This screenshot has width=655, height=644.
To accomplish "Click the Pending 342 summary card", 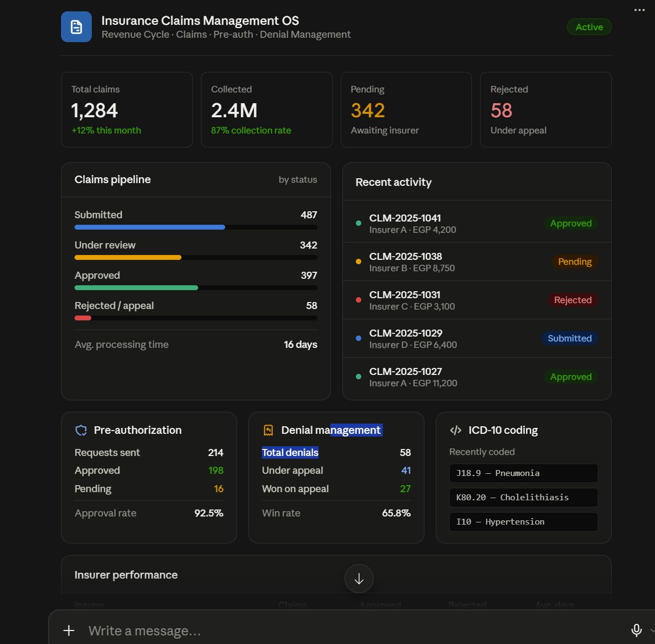I will coord(406,110).
